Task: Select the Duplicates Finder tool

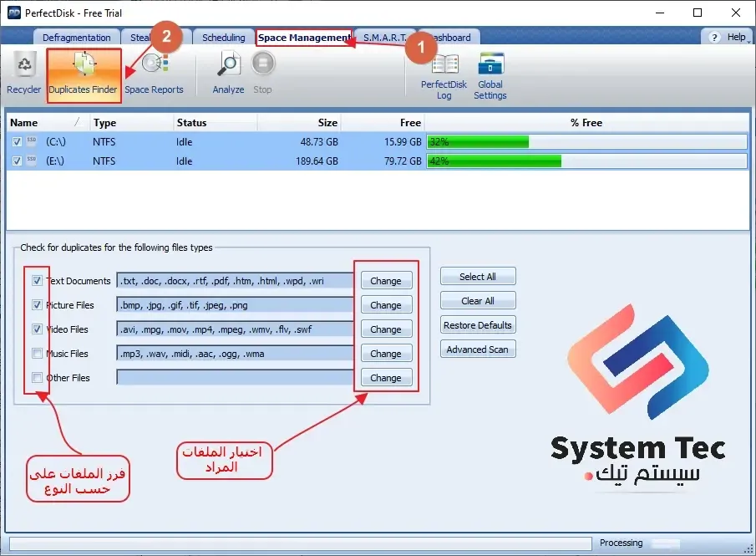Action: click(84, 75)
